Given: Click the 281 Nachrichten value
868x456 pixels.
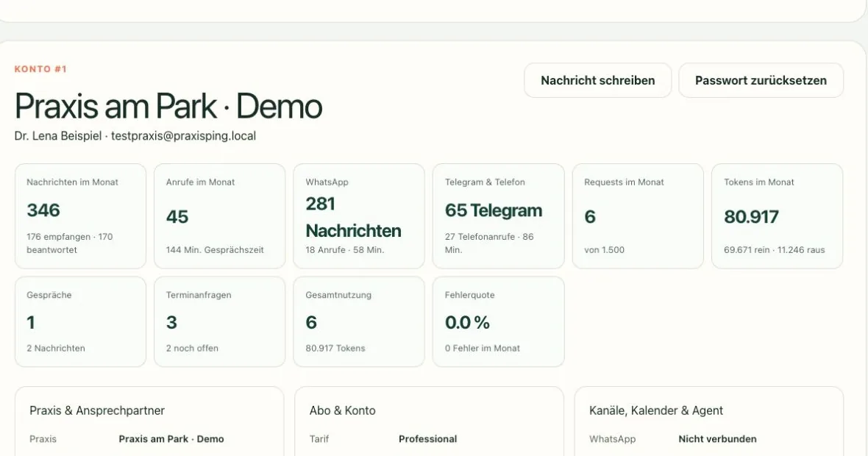Looking at the screenshot, I should (x=353, y=217).
